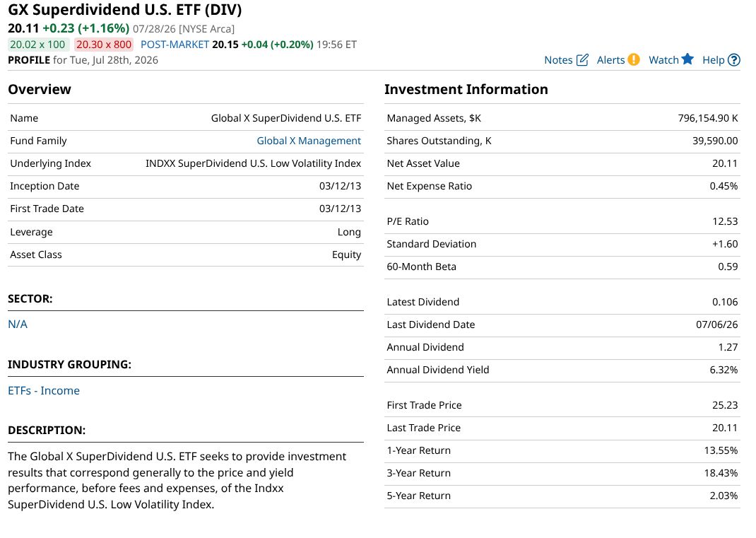Click the Managed Assets value 796,154.90 K
The height and width of the screenshot is (538, 756).
(x=708, y=118)
